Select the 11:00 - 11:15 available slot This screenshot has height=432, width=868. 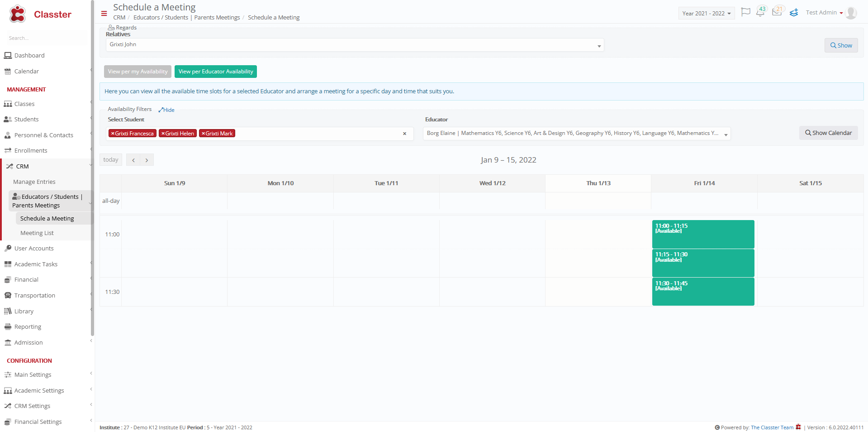(x=703, y=234)
